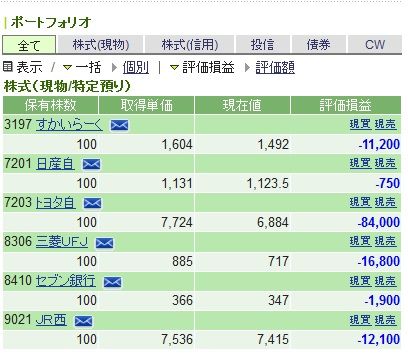
Task: Click the down arrow beside 評価損益
Action: coord(174,68)
